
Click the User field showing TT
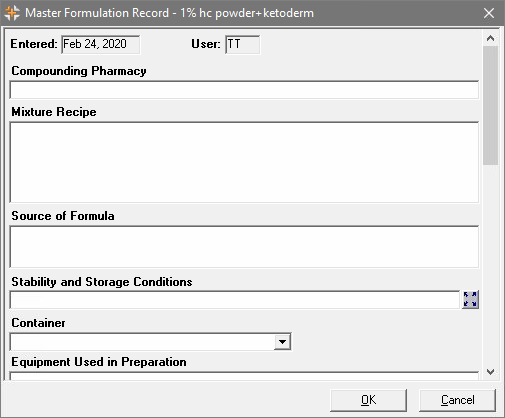tap(242, 44)
